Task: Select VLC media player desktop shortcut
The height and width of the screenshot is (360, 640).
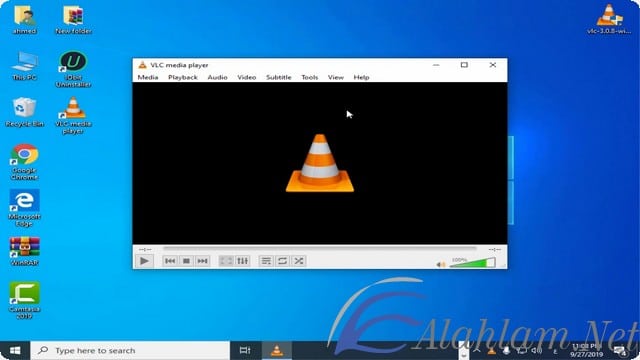Action: [73, 116]
